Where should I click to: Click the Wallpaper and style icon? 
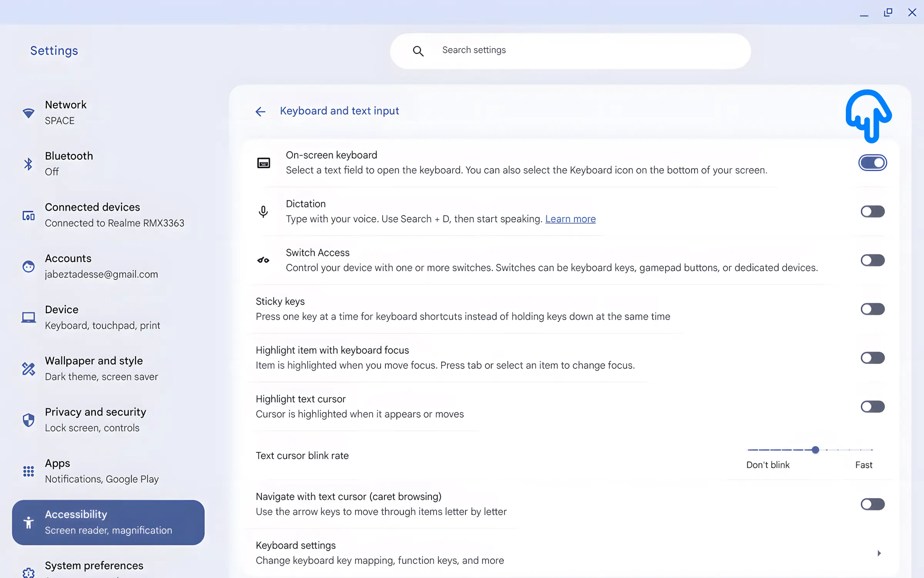tap(28, 369)
